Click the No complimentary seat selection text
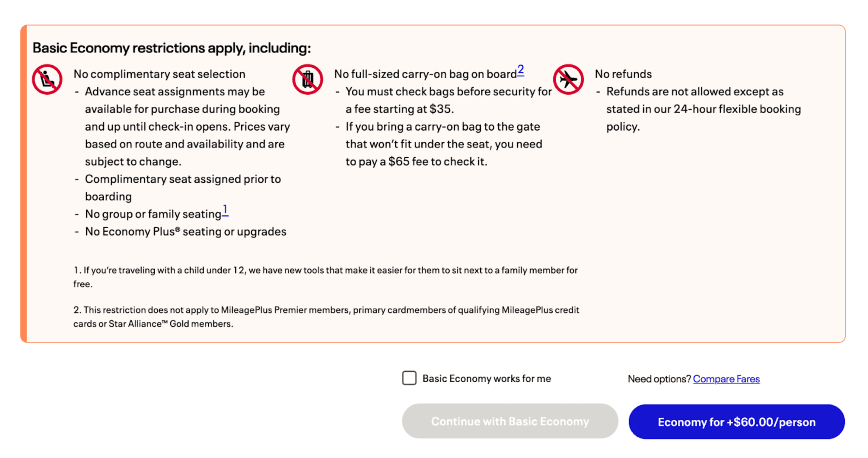Viewport: 868px width, 458px height. click(159, 74)
